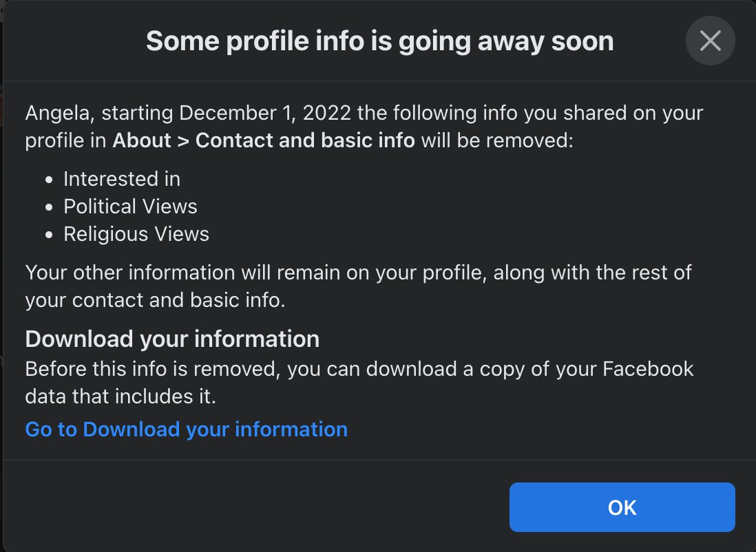The image size is (756, 552).
Task: Click the word Facebook in the download paragraph
Action: coord(648,369)
